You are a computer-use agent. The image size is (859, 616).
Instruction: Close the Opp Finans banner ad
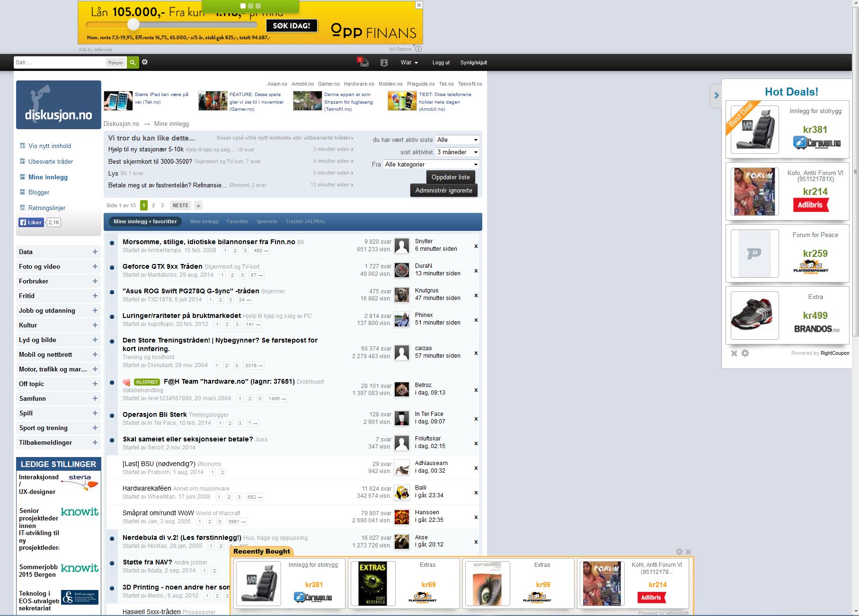(x=419, y=5)
